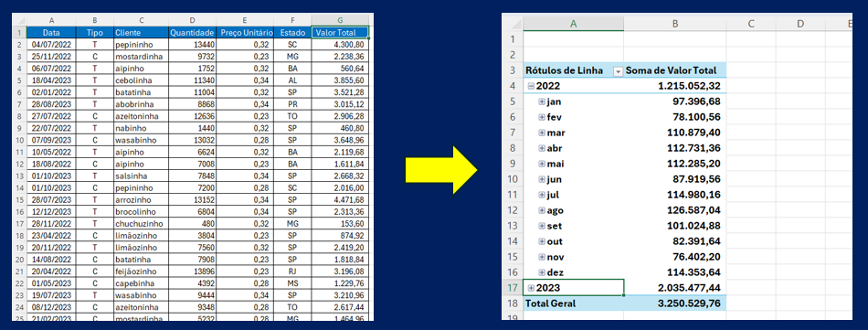Image resolution: width=868 pixels, height=330 pixels.
Task: Expand the jun month row
Action: tap(542, 179)
